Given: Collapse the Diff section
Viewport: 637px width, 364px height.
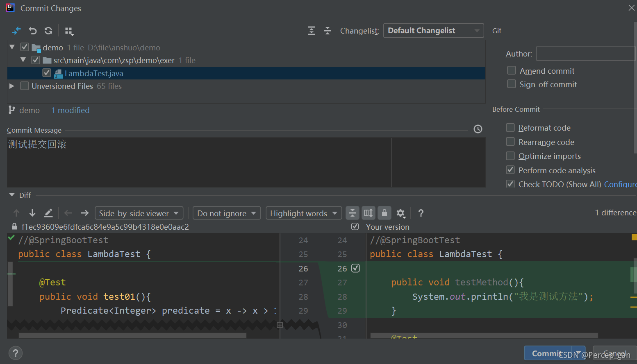Looking at the screenshot, I should coord(12,195).
